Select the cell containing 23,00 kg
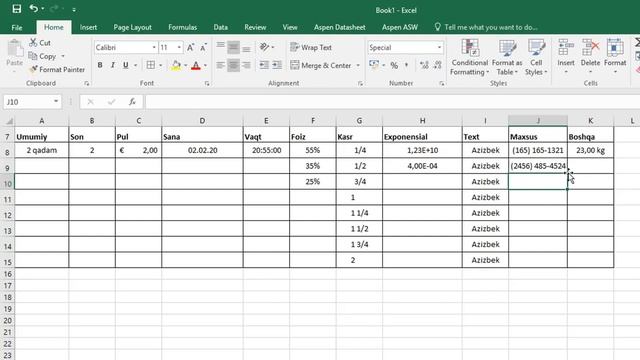 590,150
